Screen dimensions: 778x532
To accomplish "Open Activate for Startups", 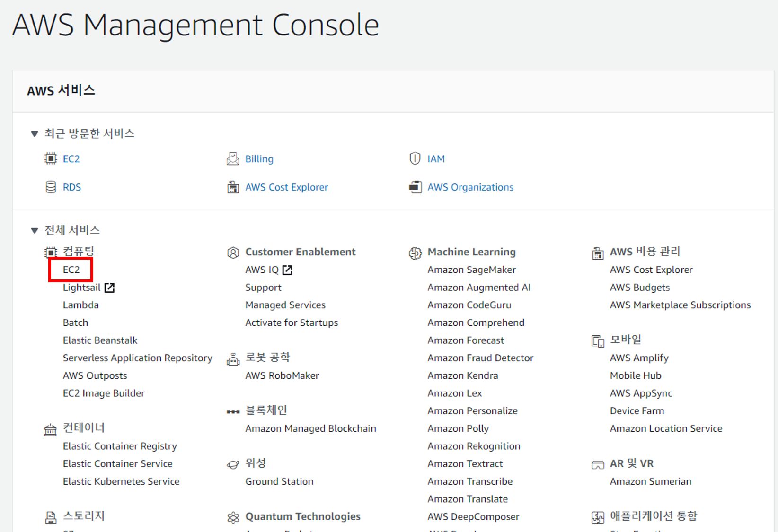I will click(x=292, y=323).
